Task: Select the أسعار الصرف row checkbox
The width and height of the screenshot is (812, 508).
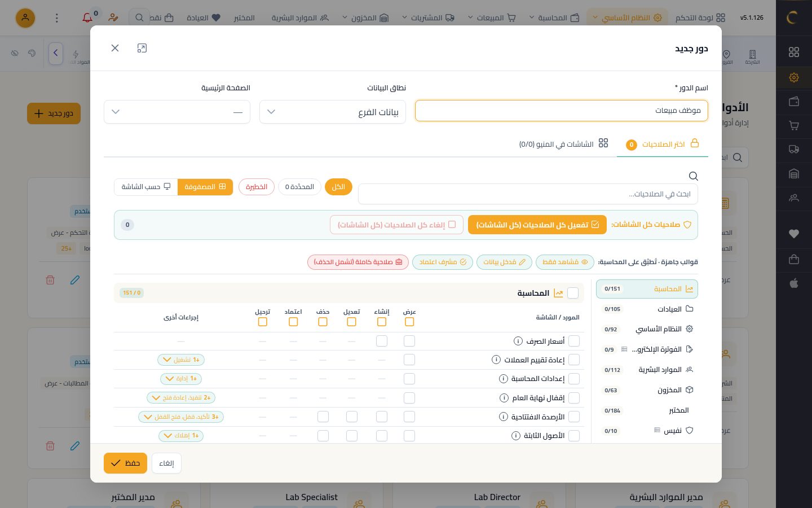Action: point(574,341)
